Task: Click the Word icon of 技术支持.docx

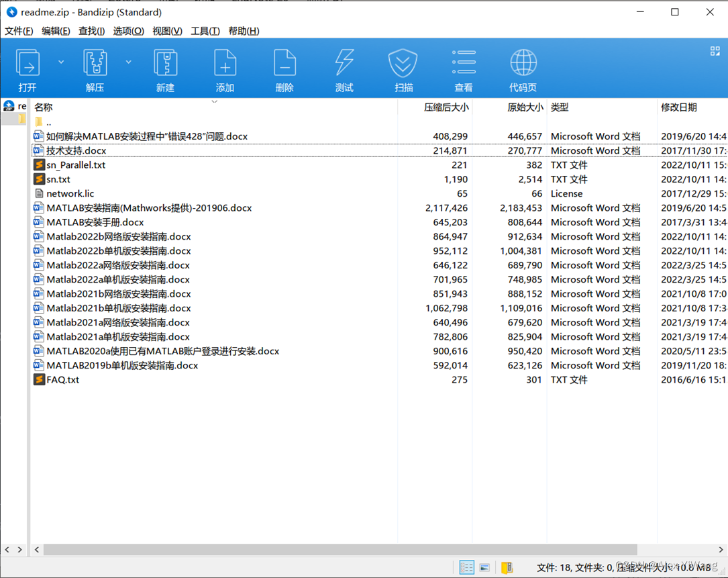Action: click(x=39, y=150)
